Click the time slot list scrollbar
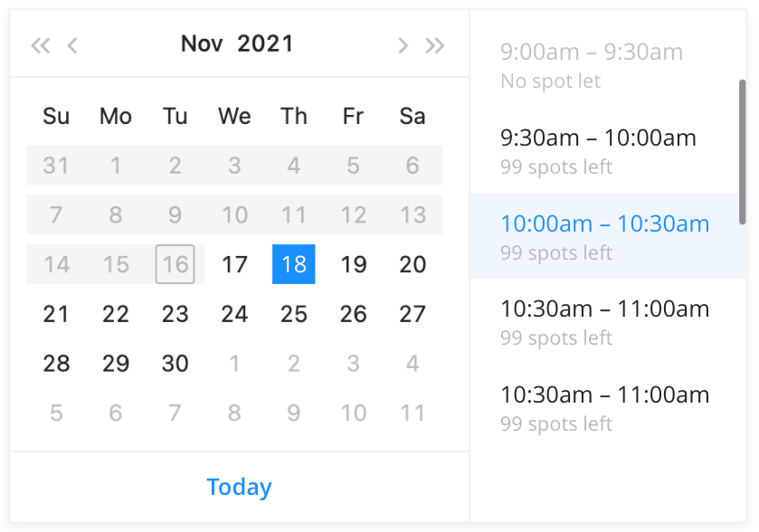759x532 pixels. coord(743,152)
